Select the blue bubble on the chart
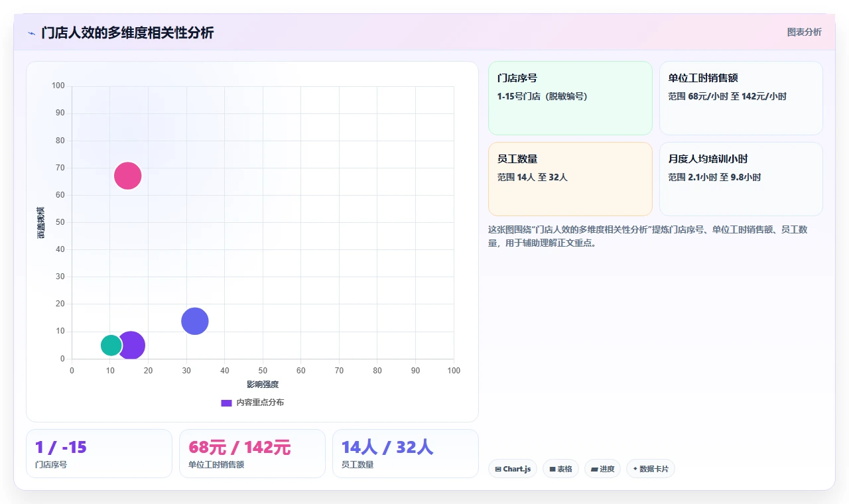The width and height of the screenshot is (849, 504). click(195, 322)
